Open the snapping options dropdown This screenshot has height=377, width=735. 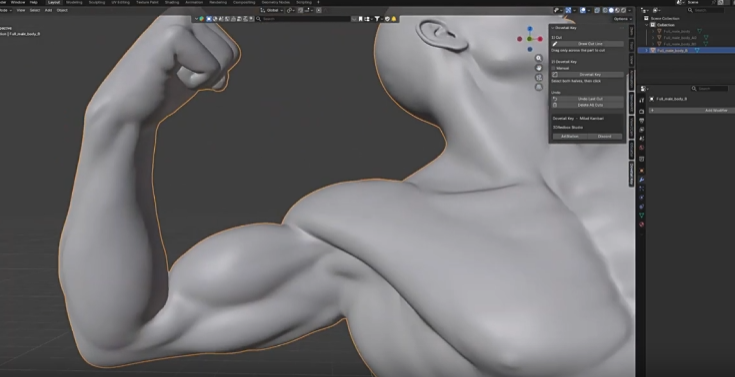(308, 10)
